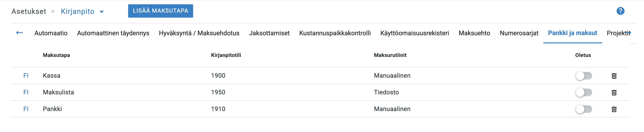Open the FI link for Kassa
This screenshot has width=644, height=132.
coord(26,76)
